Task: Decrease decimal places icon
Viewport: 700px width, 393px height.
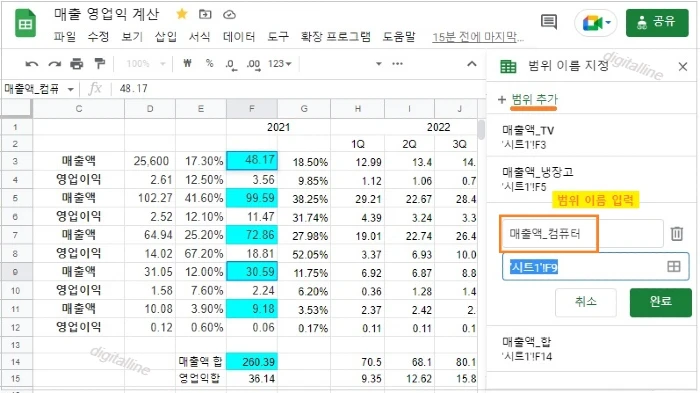Action: (231, 65)
